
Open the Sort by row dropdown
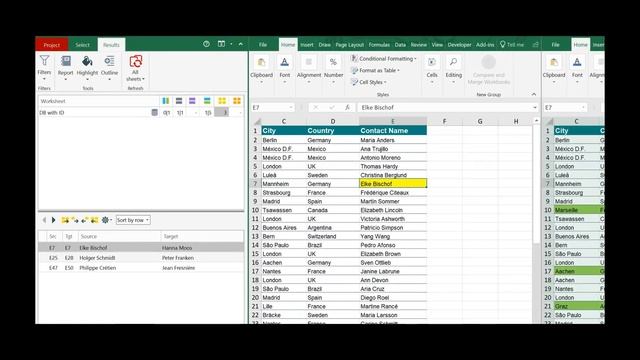133,220
